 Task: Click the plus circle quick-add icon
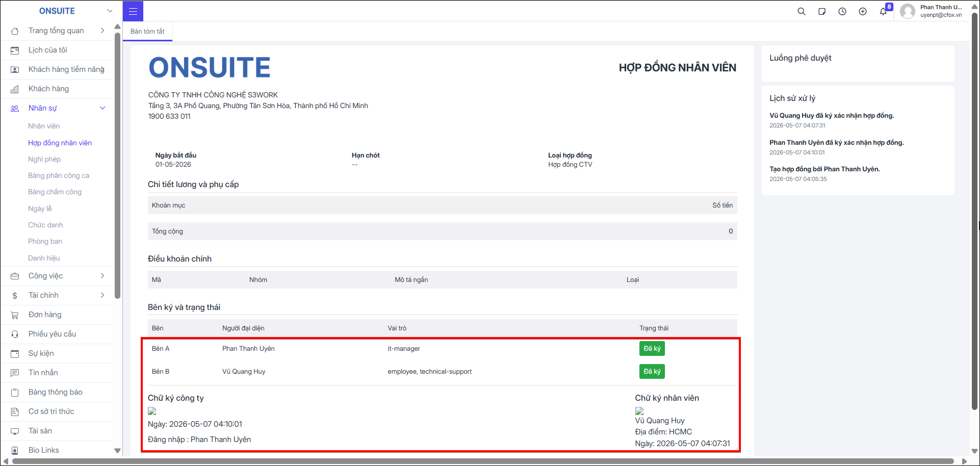click(x=863, y=11)
